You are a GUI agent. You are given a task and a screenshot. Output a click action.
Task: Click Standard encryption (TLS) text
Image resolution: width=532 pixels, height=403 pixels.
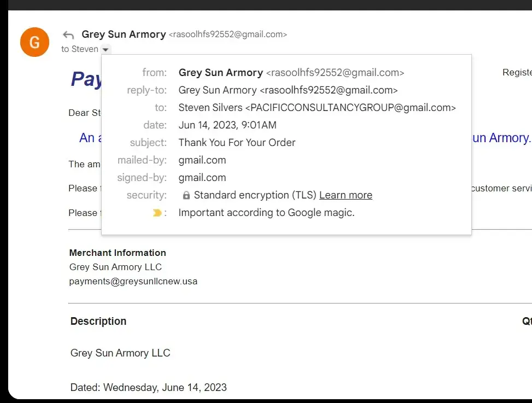[x=255, y=195]
